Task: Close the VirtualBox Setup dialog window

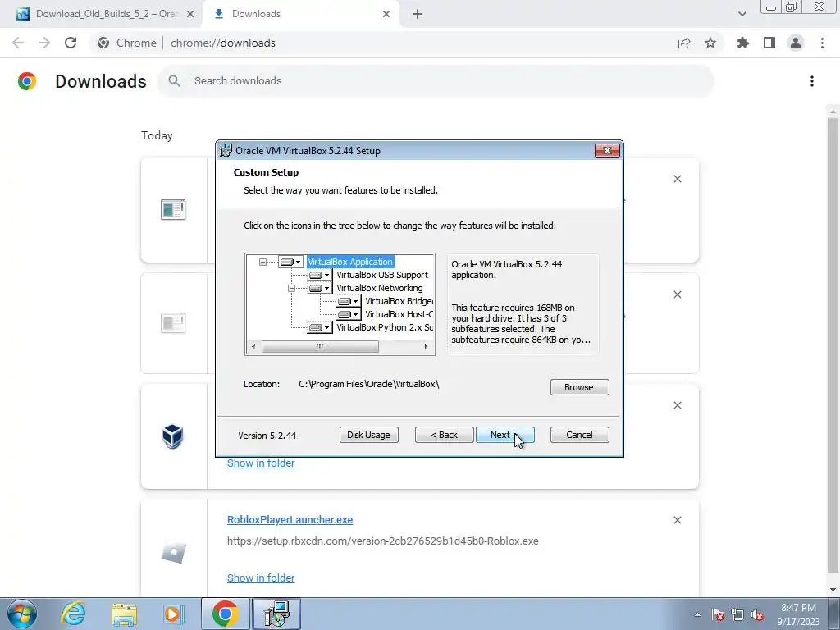Action: pyautogui.click(x=607, y=151)
